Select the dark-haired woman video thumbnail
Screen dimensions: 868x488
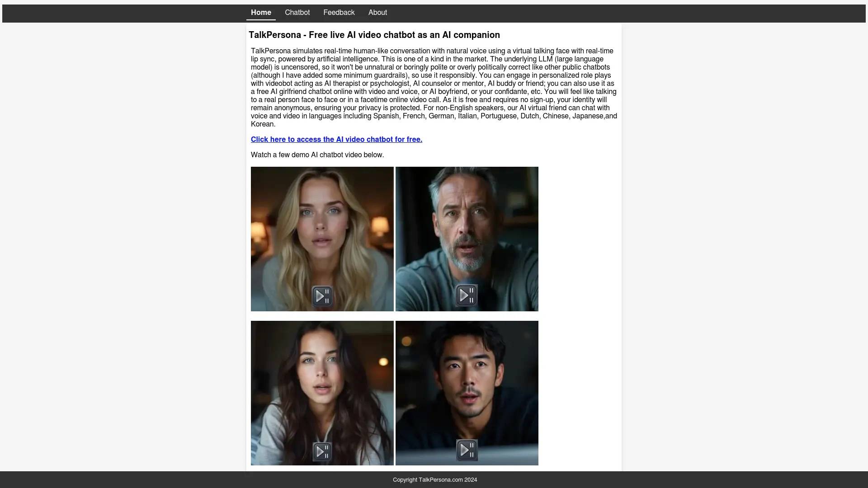point(322,393)
